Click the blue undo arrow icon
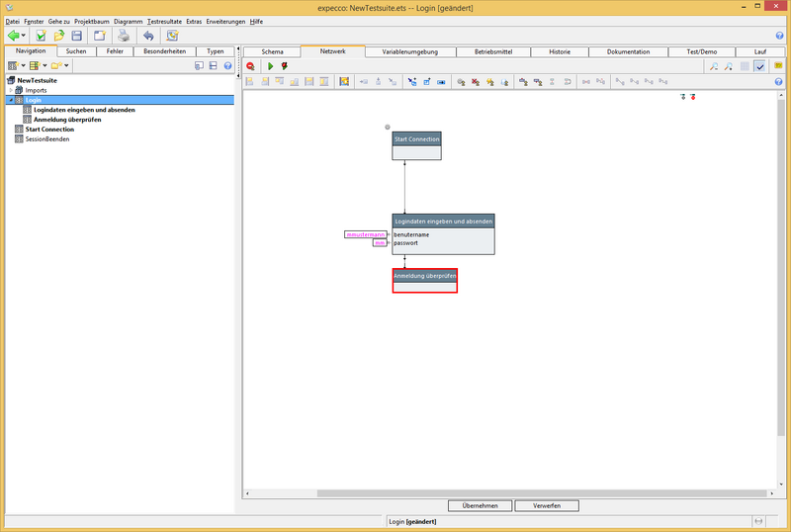 [147, 36]
